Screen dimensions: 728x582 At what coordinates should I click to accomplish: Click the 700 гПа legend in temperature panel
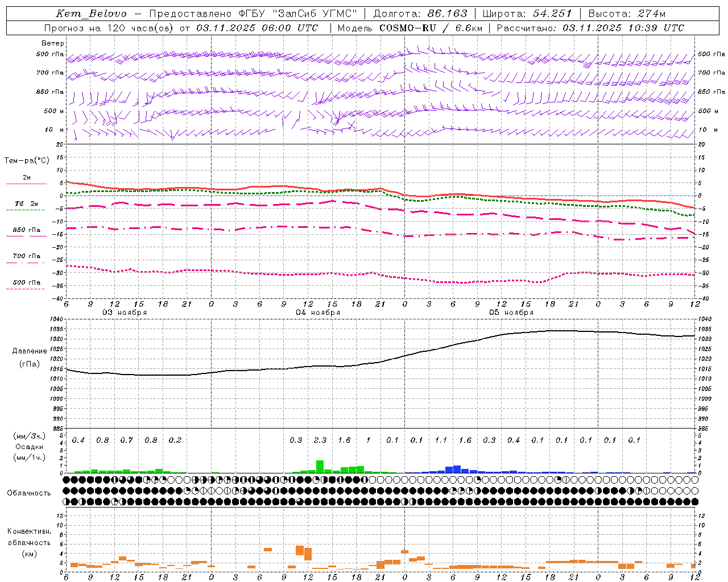pos(27,256)
